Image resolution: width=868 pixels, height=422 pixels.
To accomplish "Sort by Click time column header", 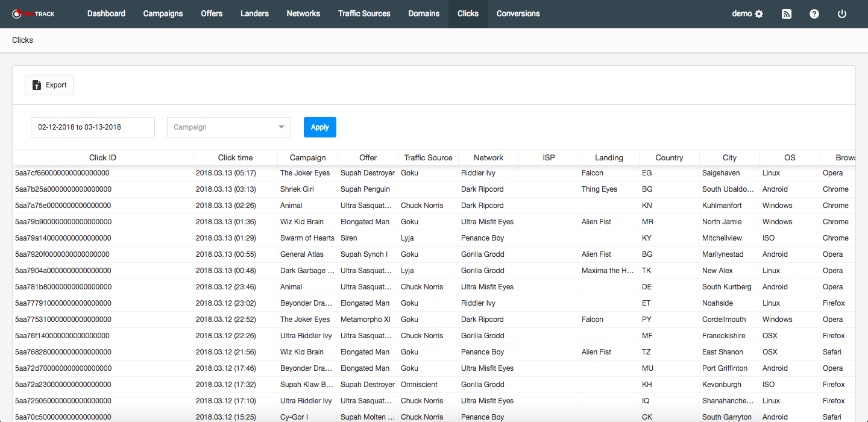I will click(x=235, y=158).
